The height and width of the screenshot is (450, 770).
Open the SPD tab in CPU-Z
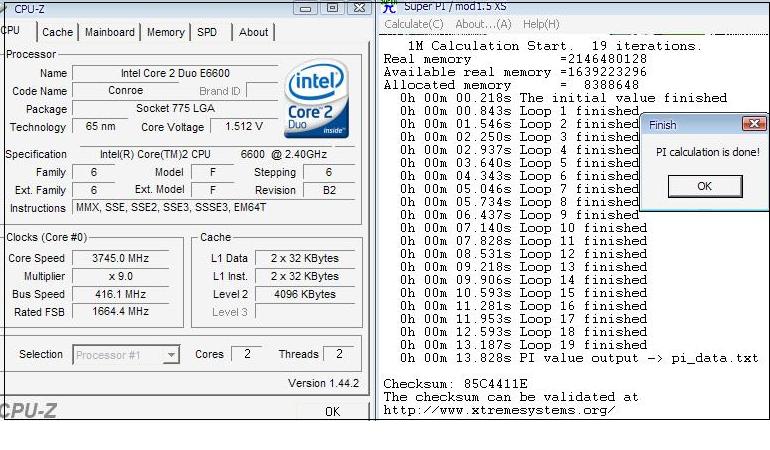[x=207, y=32]
